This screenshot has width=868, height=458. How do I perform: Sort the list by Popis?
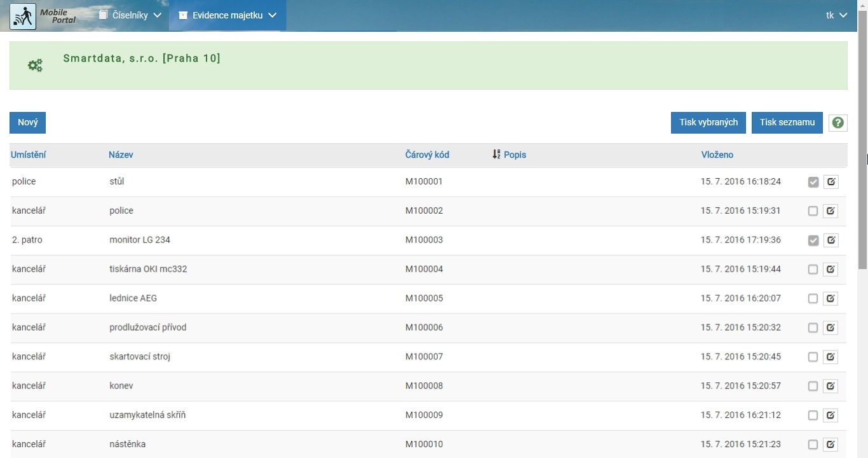click(515, 155)
